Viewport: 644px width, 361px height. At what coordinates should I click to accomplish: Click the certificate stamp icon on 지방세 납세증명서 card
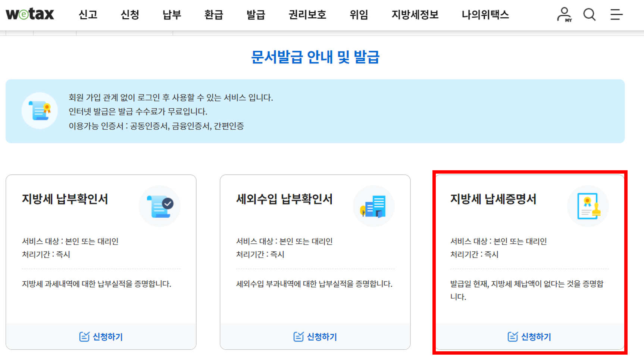click(x=588, y=206)
